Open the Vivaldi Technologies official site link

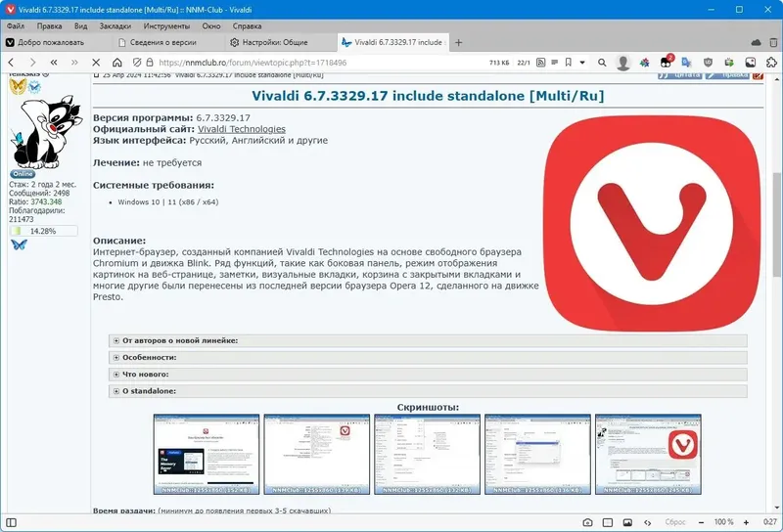pos(242,129)
